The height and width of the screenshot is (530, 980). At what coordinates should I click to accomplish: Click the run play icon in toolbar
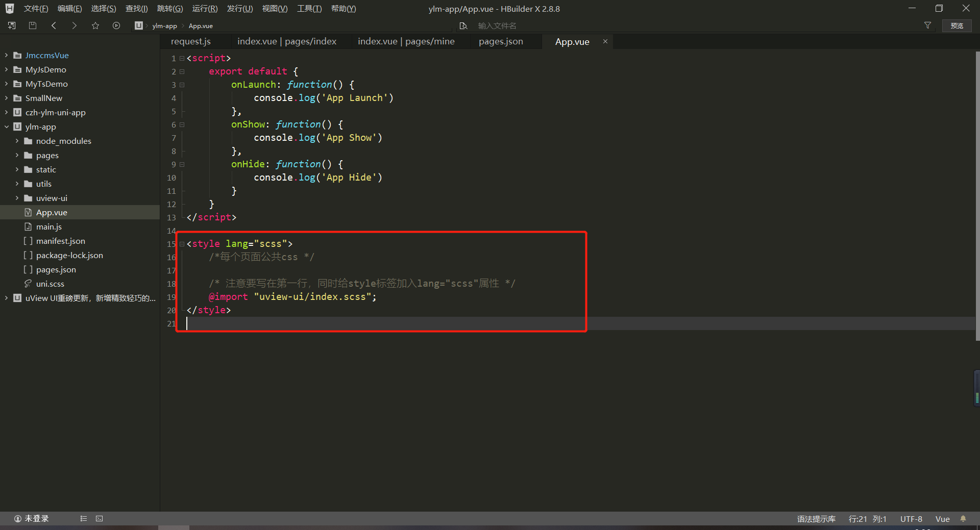116,26
